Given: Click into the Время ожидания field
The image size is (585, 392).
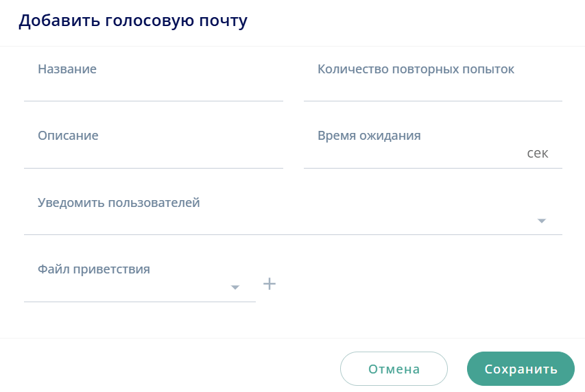Looking at the screenshot, I should pyautogui.click(x=411, y=154).
